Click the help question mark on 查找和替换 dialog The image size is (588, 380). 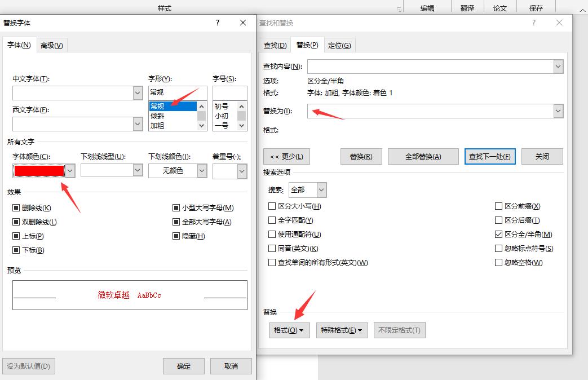[x=533, y=23]
